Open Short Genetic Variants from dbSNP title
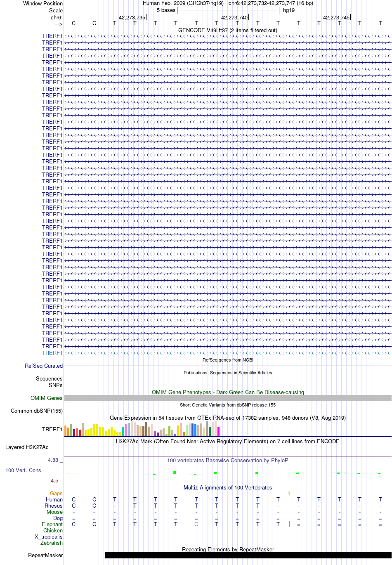 click(228, 405)
